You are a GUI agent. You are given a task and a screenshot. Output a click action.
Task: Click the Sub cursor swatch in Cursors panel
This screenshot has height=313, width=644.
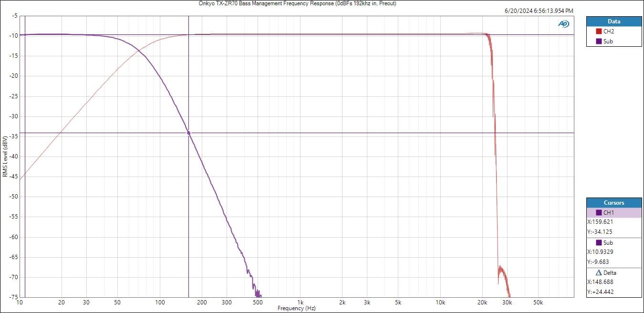pos(599,243)
